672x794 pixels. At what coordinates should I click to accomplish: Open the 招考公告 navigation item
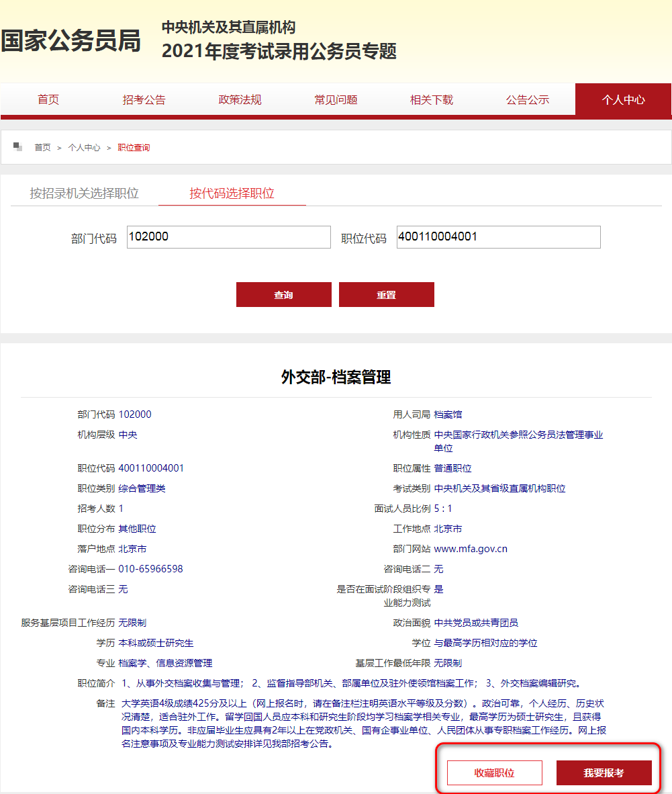(x=144, y=99)
